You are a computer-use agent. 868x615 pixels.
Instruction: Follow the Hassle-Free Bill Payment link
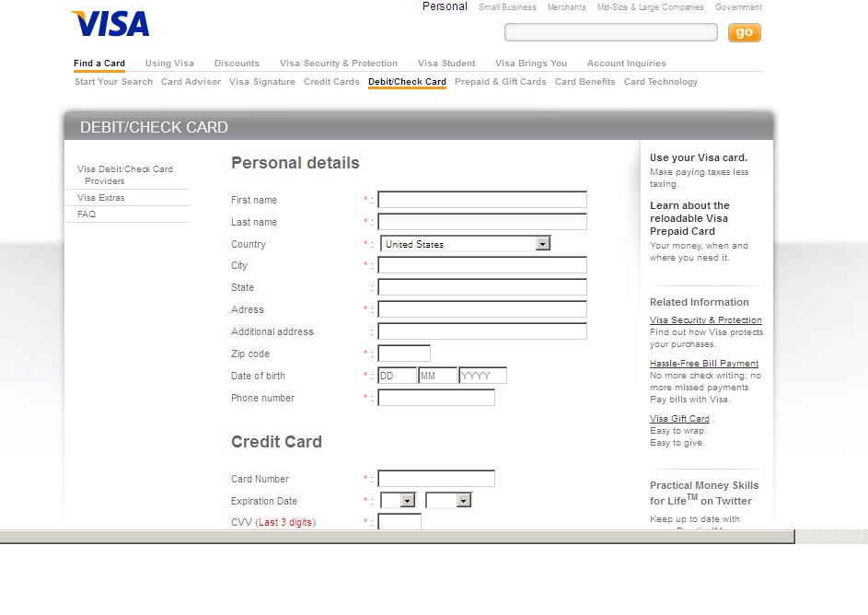click(x=704, y=363)
